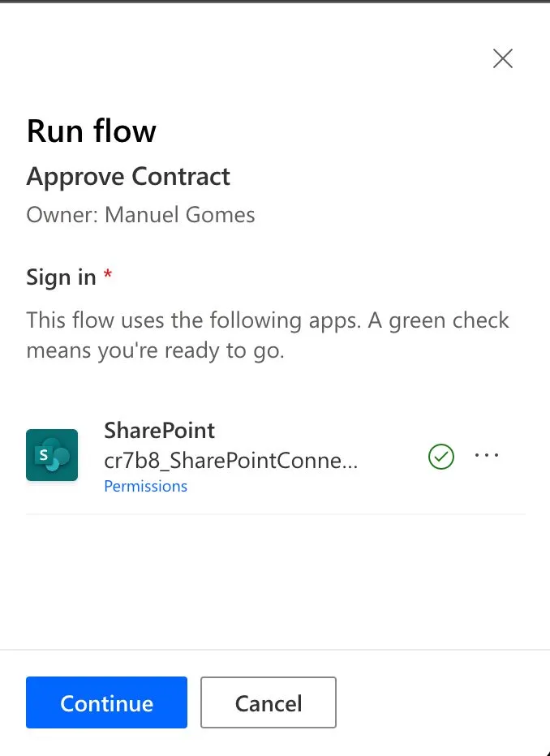Click the Run flow heading
The image size is (550, 756).
coord(92,131)
